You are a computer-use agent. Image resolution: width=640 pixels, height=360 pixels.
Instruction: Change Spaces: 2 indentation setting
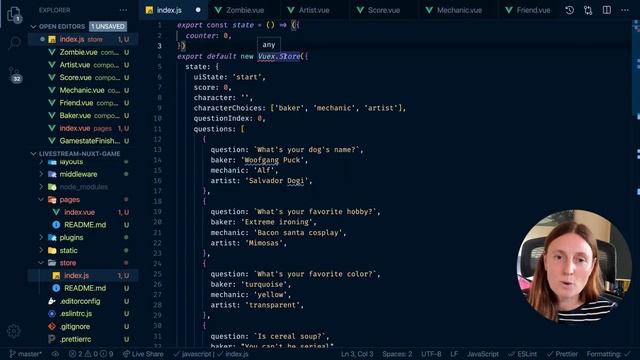397,354
